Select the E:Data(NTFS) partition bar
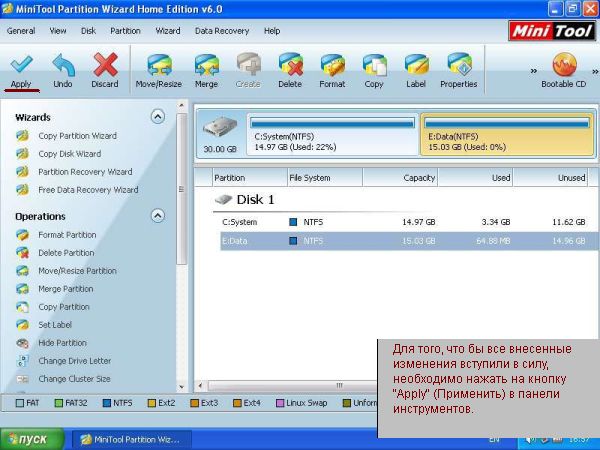600x450 pixels. (x=507, y=134)
